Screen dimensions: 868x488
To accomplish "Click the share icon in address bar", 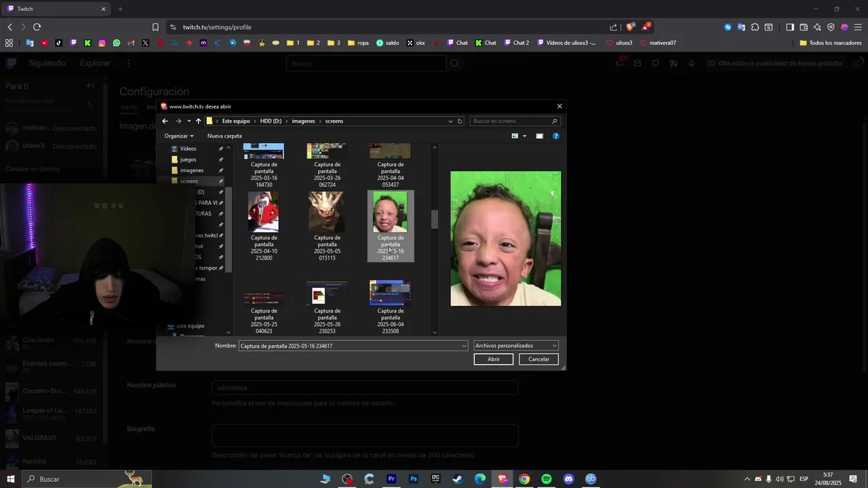I will [x=614, y=27].
